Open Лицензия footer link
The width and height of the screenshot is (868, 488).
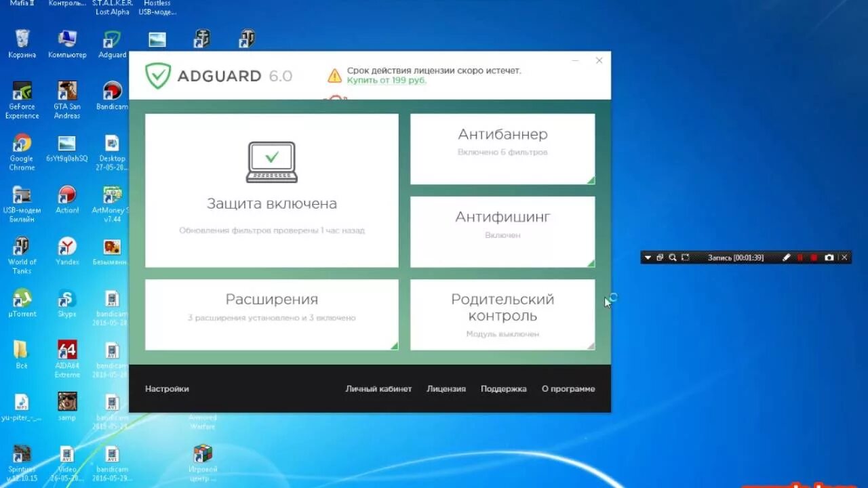coord(446,389)
